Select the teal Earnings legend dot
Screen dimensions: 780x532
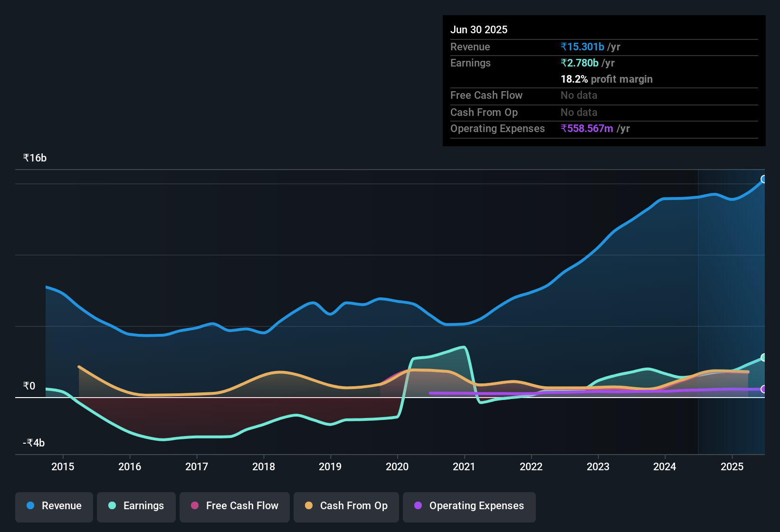pos(112,506)
